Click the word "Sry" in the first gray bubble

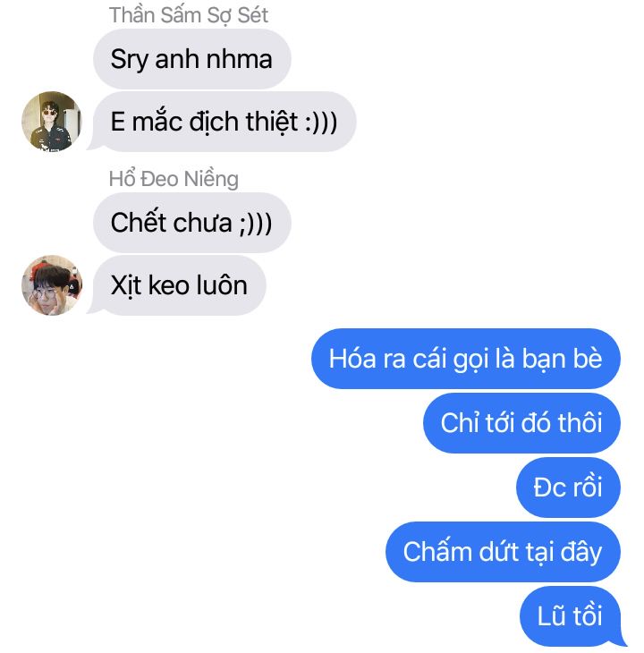point(130,60)
